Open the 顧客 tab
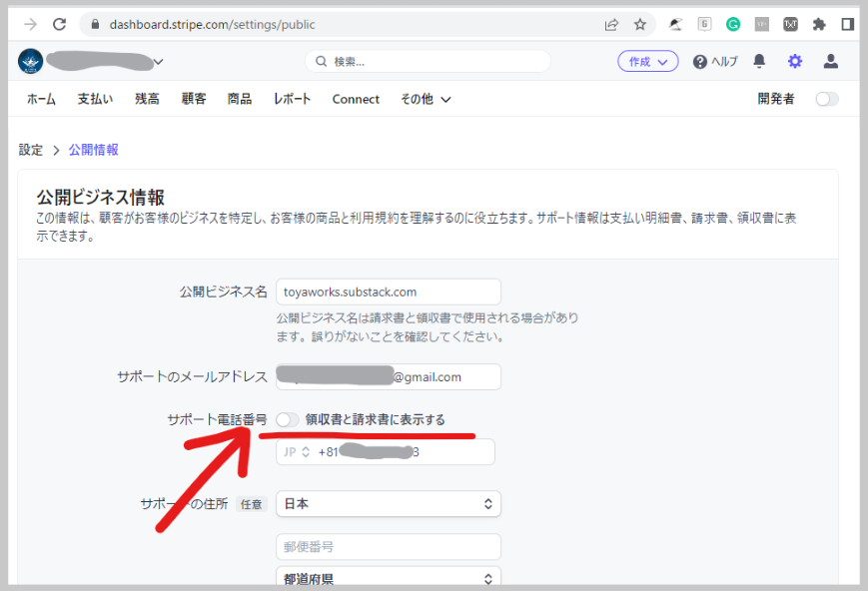Viewport: 868px width, 591px height. coord(194,99)
